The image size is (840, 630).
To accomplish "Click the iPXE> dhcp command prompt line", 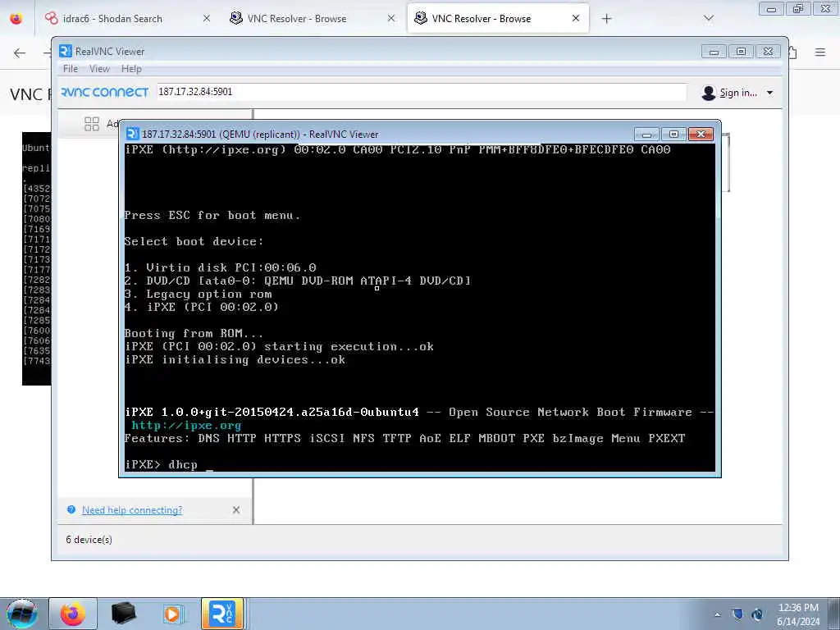I will 169,464.
